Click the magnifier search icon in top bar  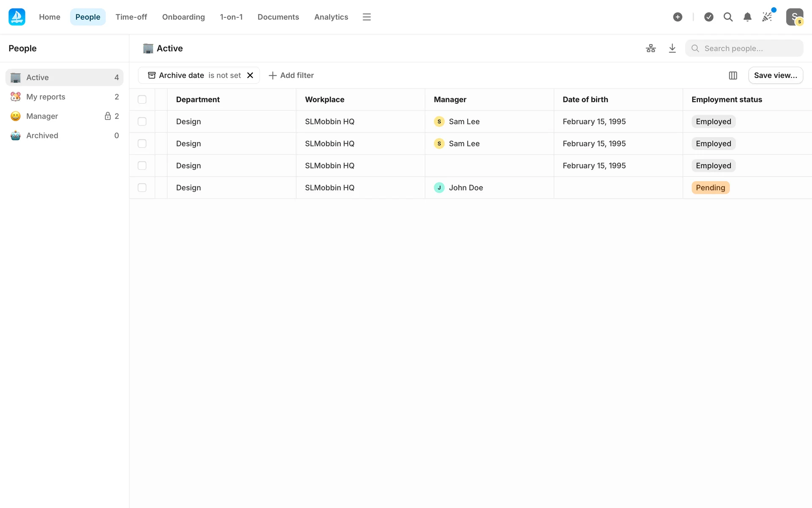(728, 17)
